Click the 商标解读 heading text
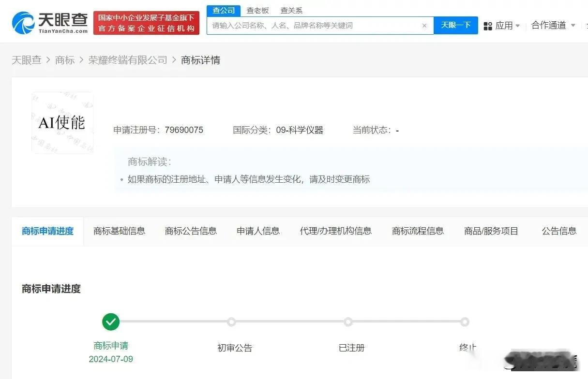The image size is (588, 379). [149, 162]
